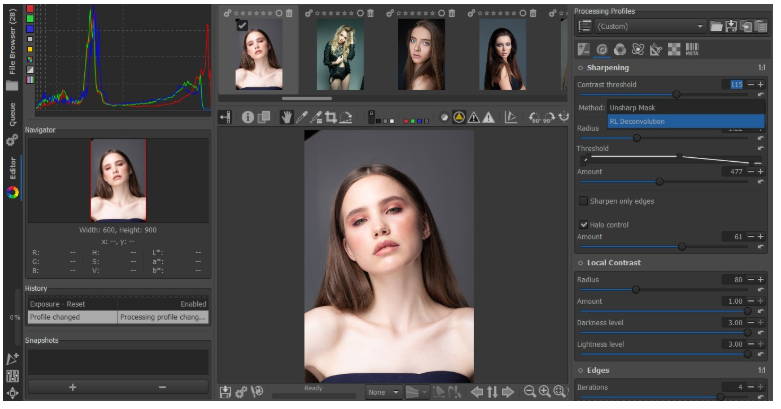
Task: Toggle the clipped highlights warning indicator
Action: coord(489,117)
